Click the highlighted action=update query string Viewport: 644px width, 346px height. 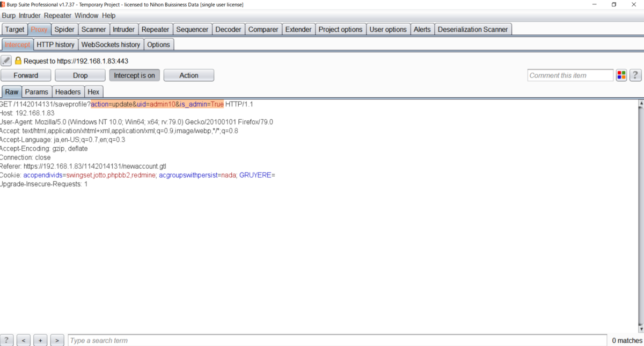(x=157, y=104)
